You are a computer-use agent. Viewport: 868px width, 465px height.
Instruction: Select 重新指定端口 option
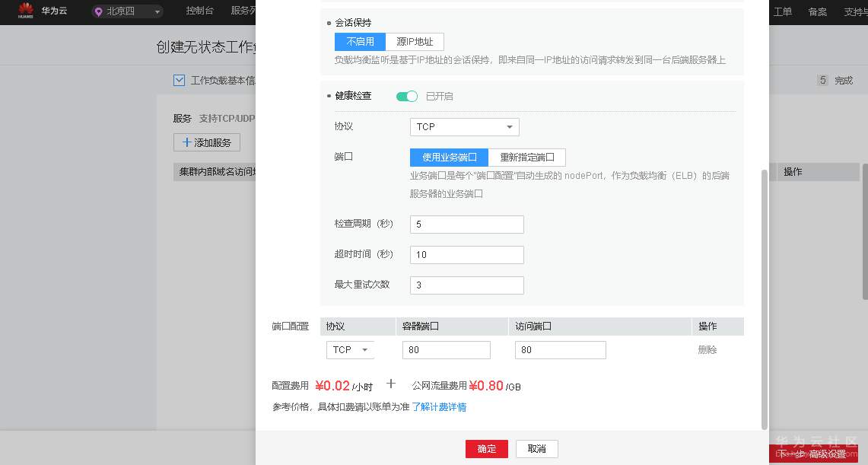point(527,158)
